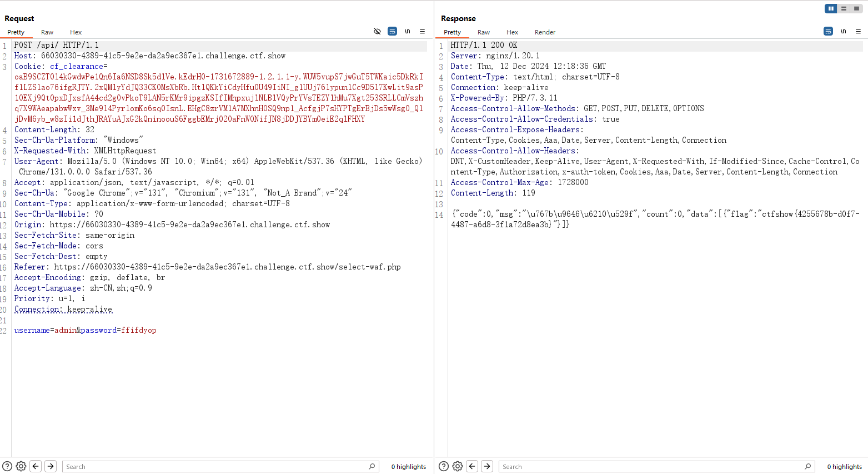
Task: Select the Response Pretty tab
Action: pyautogui.click(x=452, y=32)
